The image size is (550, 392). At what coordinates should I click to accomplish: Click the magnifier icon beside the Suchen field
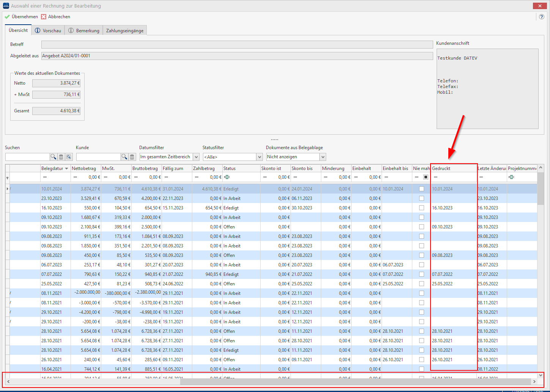coord(53,157)
